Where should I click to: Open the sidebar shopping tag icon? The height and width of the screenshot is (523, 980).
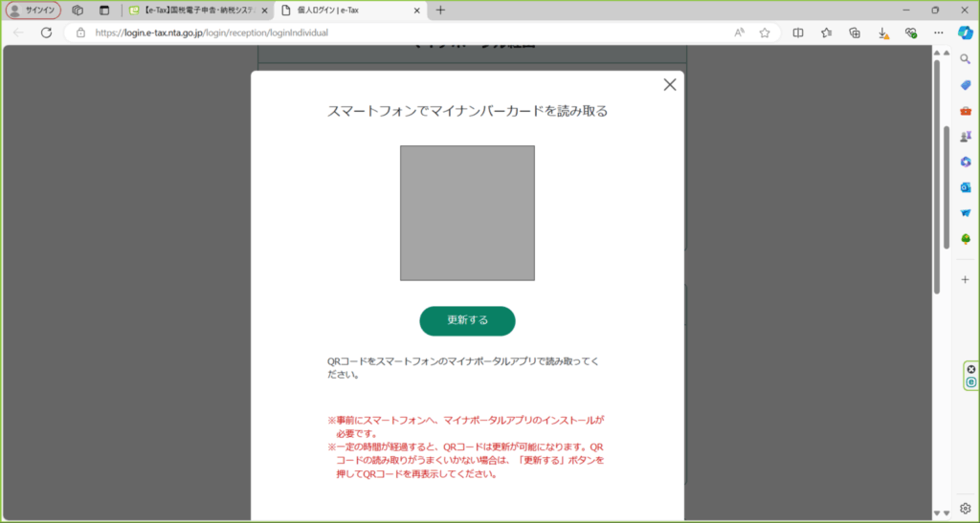966,85
